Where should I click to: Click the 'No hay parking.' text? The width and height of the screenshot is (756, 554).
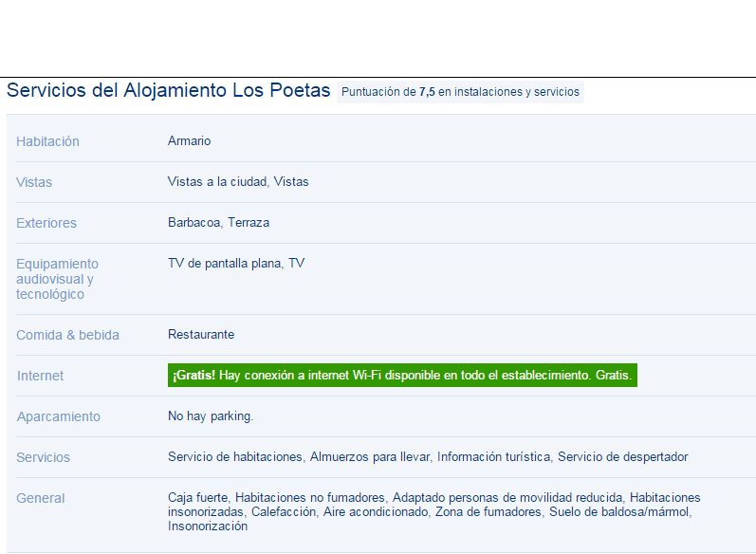pos(211,415)
